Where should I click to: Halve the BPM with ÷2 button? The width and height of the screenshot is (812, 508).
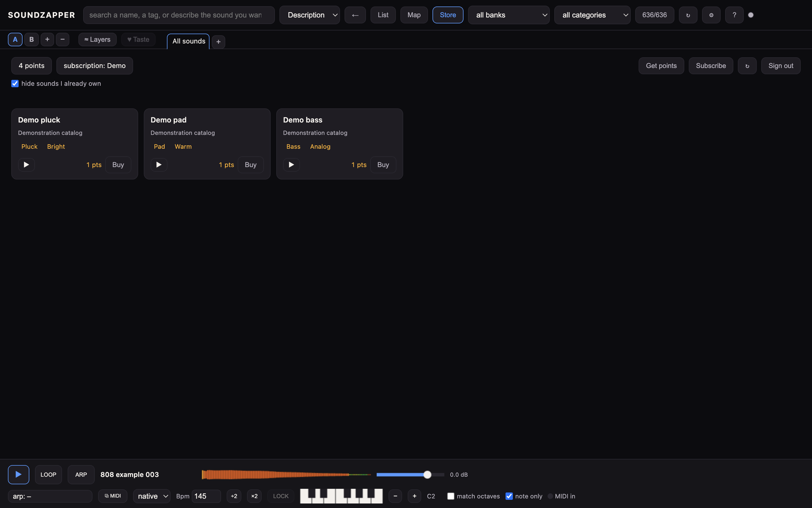point(234,496)
